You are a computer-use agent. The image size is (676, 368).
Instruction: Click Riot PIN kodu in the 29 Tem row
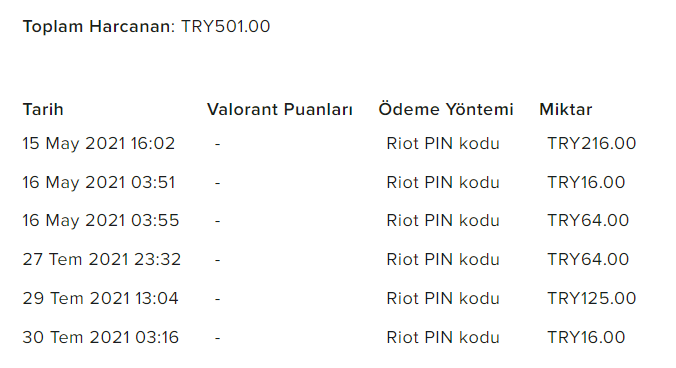click(443, 298)
